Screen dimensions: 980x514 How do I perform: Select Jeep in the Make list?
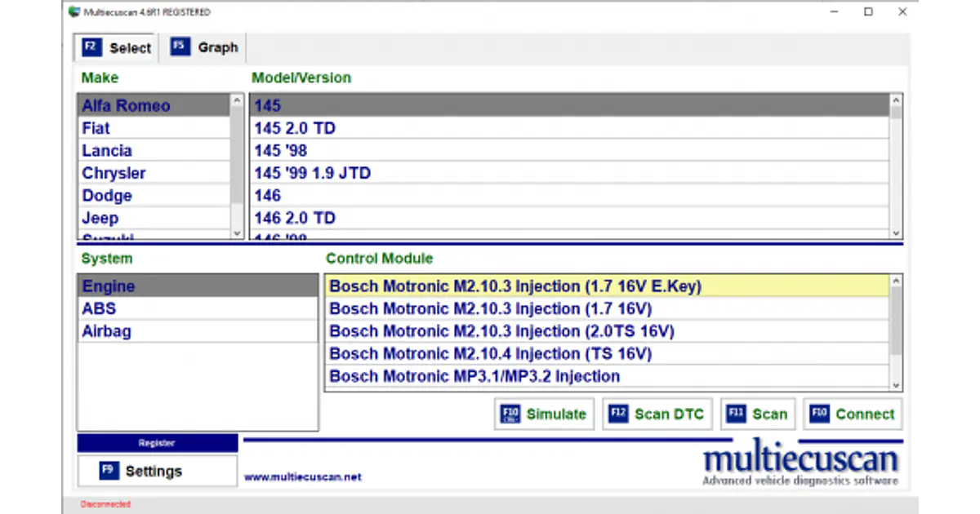click(154, 218)
